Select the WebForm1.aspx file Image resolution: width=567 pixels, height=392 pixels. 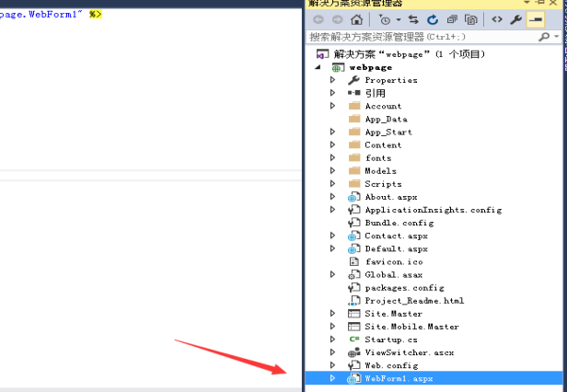[398, 378]
